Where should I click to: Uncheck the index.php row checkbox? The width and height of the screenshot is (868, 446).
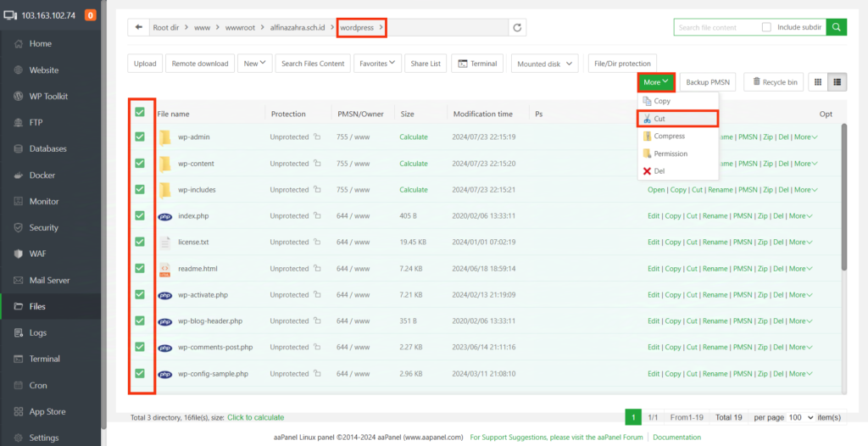(x=140, y=216)
